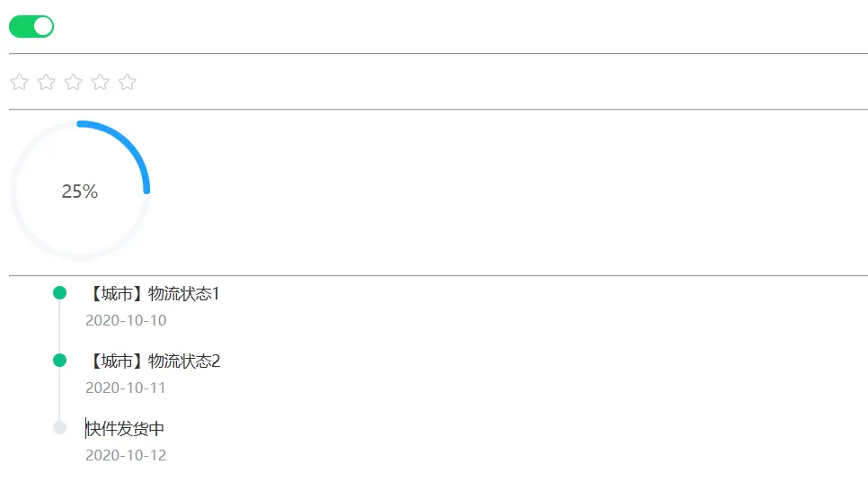Viewport: 868px width, 500px height.
Task: Click timeline line between first two steps
Action: (60, 326)
